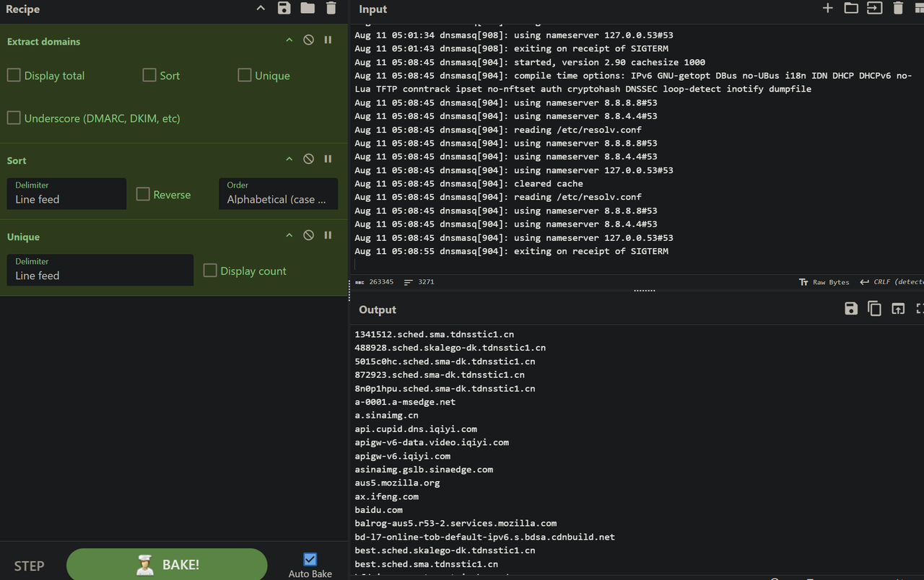Open the sort Order dropdown
The image size is (924, 580).
(278, 194)
